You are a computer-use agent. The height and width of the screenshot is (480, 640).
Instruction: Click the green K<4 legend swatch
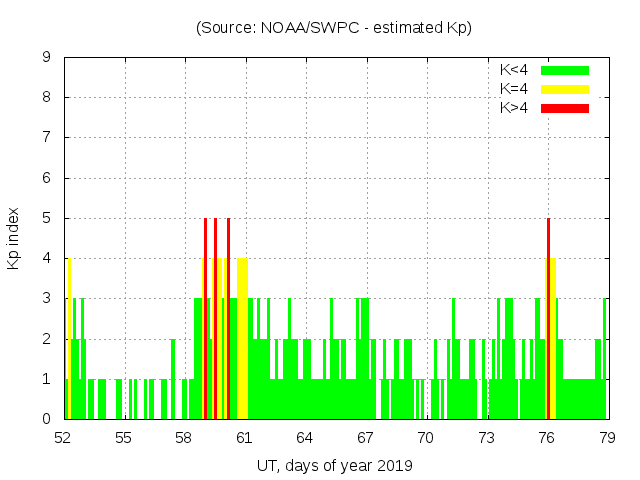pyautogui.click(x=565, y=70)
